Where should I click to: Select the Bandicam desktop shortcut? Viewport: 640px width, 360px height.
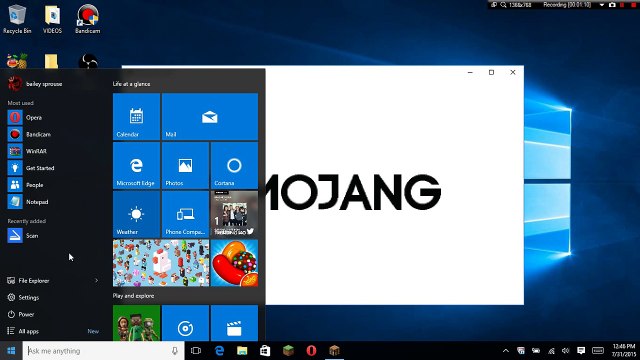pyautogui.click(x=87, y=19)
